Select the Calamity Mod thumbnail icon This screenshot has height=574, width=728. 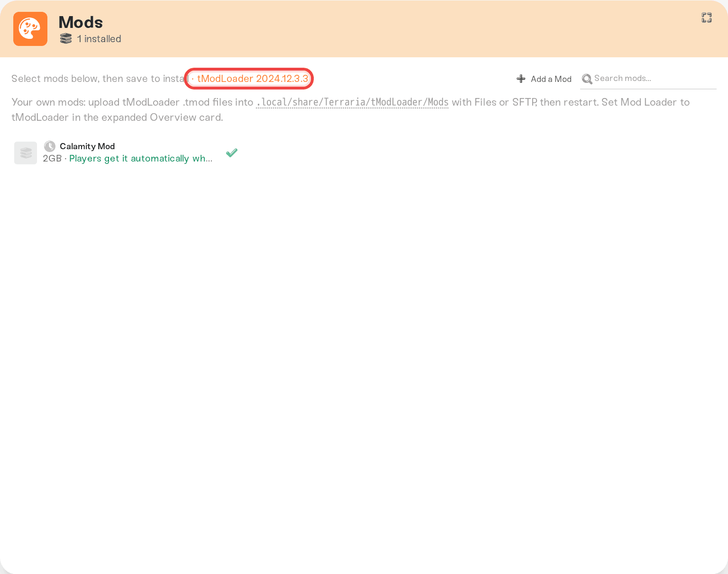tap(26, 153)
